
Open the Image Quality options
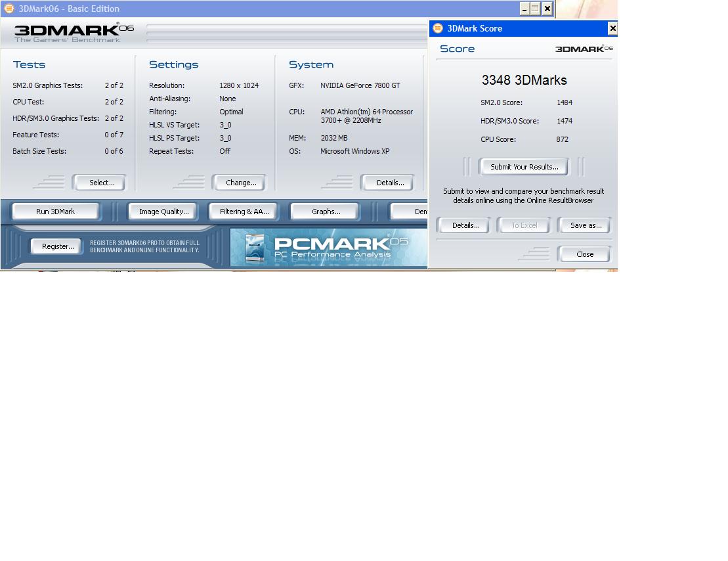[163, 212]
